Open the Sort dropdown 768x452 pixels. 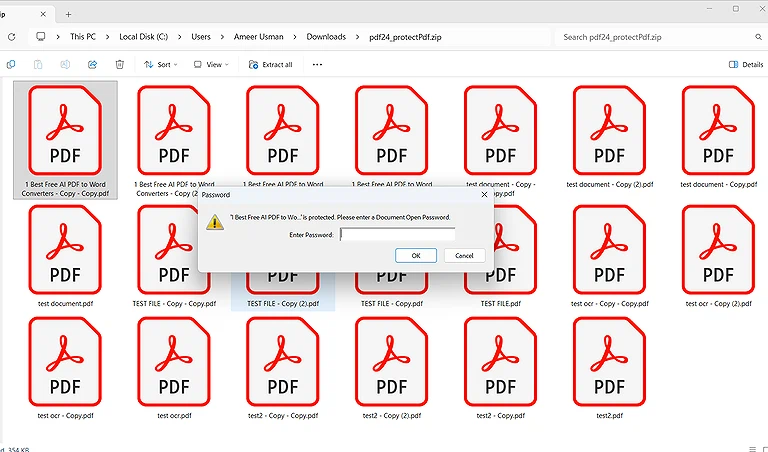click(161, 65)
